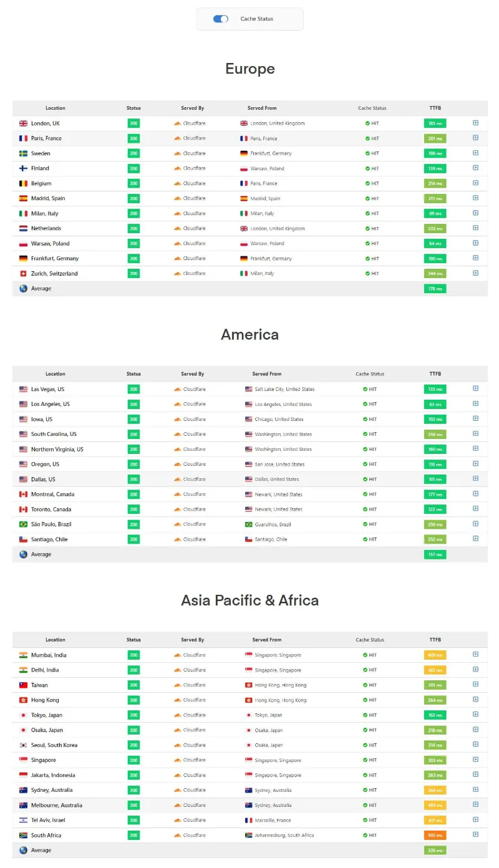Expand details for the Santiago, Chile row
This screenshot has width=499, height=868.
[x=475, y=539]
